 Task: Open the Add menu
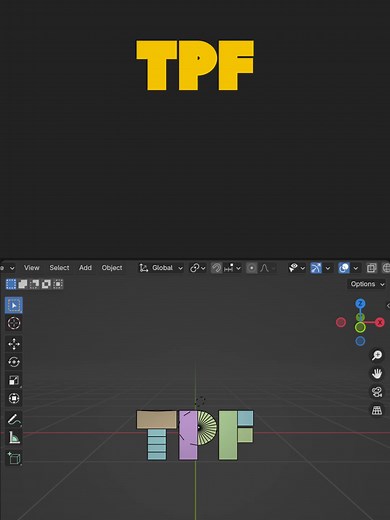tap(85, 268)
